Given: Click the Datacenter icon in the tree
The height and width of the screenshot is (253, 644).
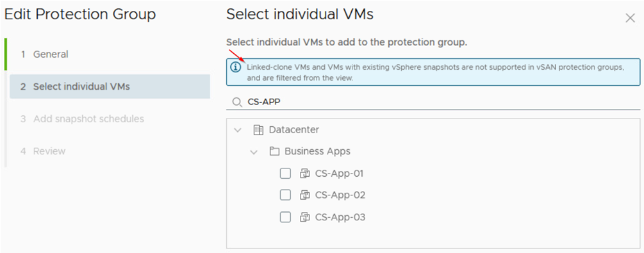Looking at the screenshot, I should tap(258, 130).
